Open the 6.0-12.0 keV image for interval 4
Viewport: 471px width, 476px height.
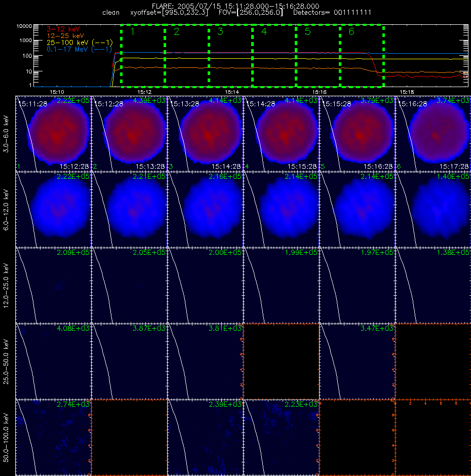click(281, 210)
